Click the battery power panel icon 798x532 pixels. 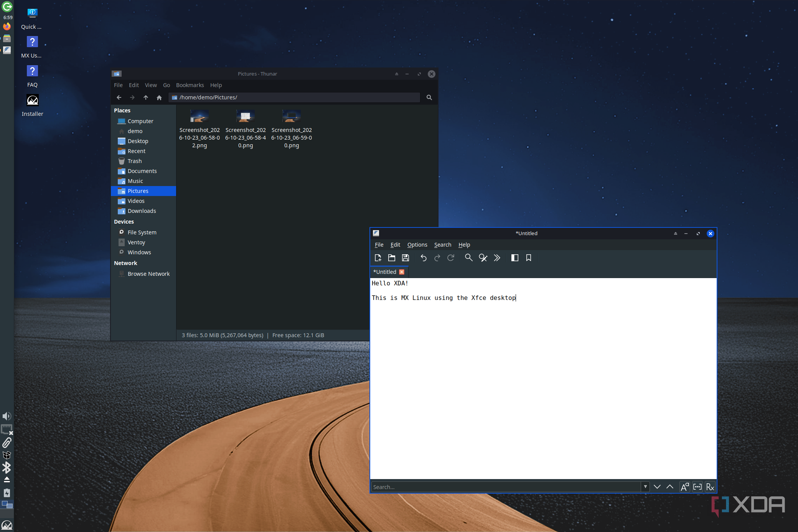tap(7, 493)
